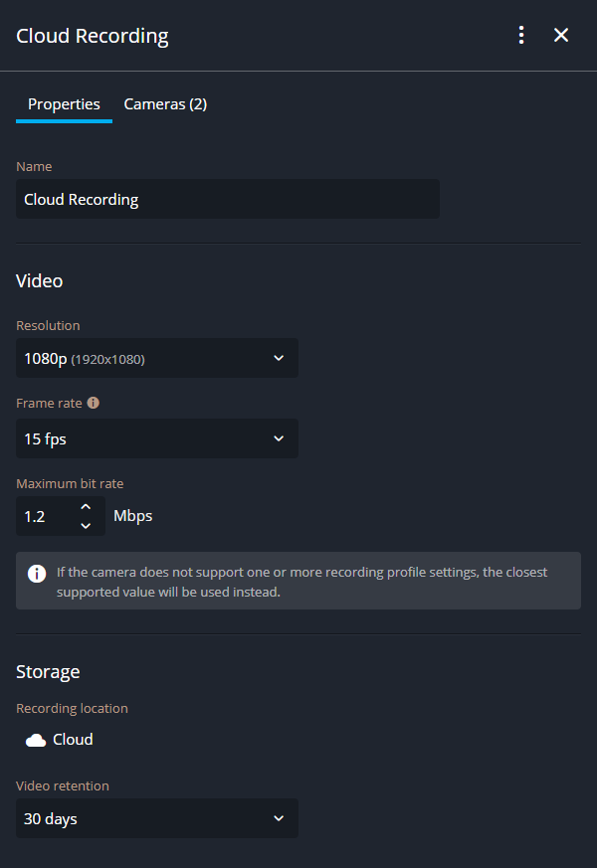Click the Resolution dropdown chevron
597x868 pixels.
(279, 358)
